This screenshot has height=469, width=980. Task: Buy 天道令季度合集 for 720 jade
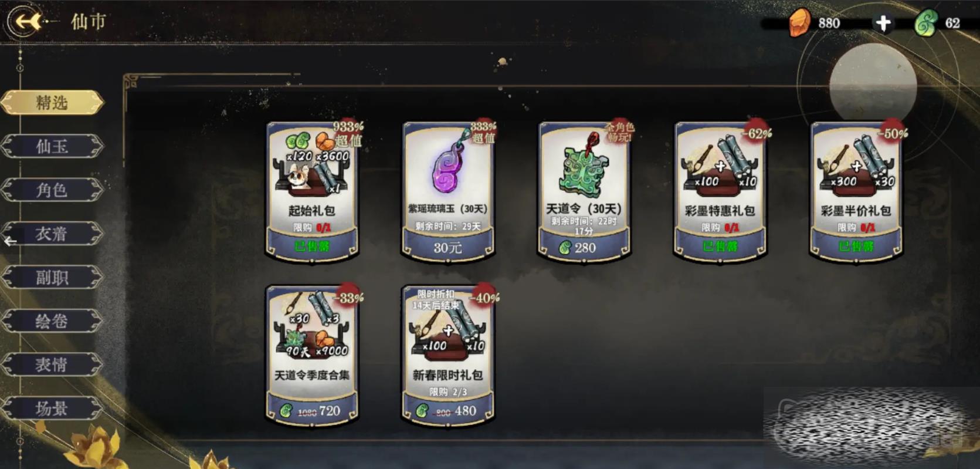[312, 411]
